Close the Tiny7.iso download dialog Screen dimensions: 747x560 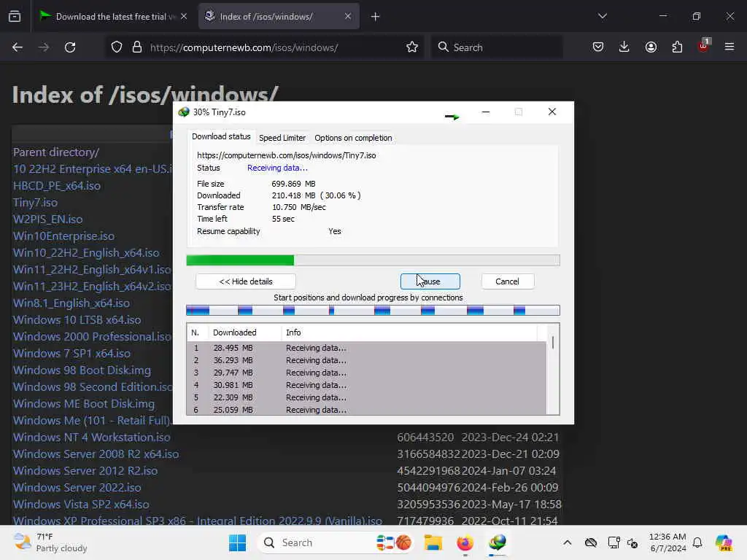552,112
